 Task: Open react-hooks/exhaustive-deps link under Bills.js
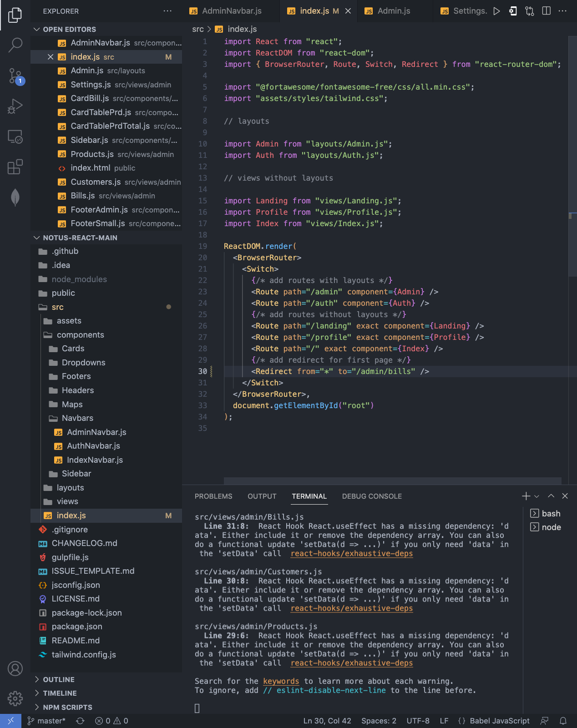point(352,554)
